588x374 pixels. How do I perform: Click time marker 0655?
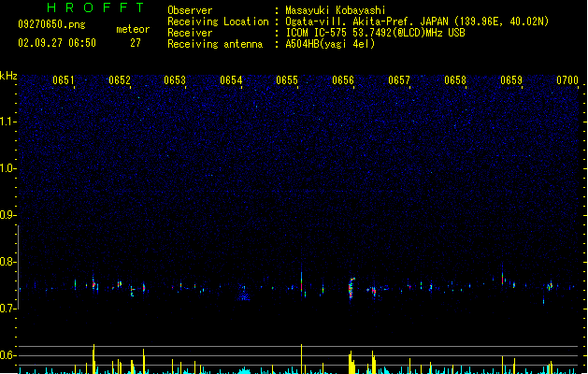click(x=287, y=80)
